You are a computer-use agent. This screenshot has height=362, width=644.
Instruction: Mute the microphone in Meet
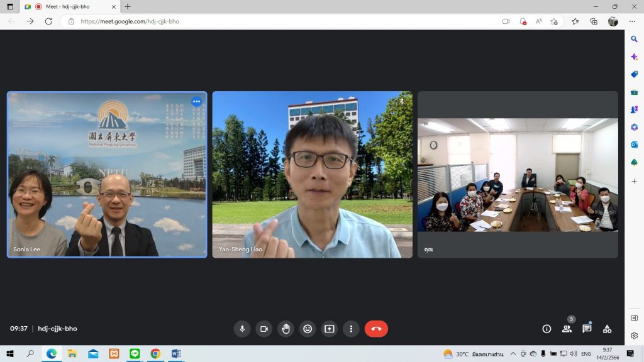coord(242,329)
